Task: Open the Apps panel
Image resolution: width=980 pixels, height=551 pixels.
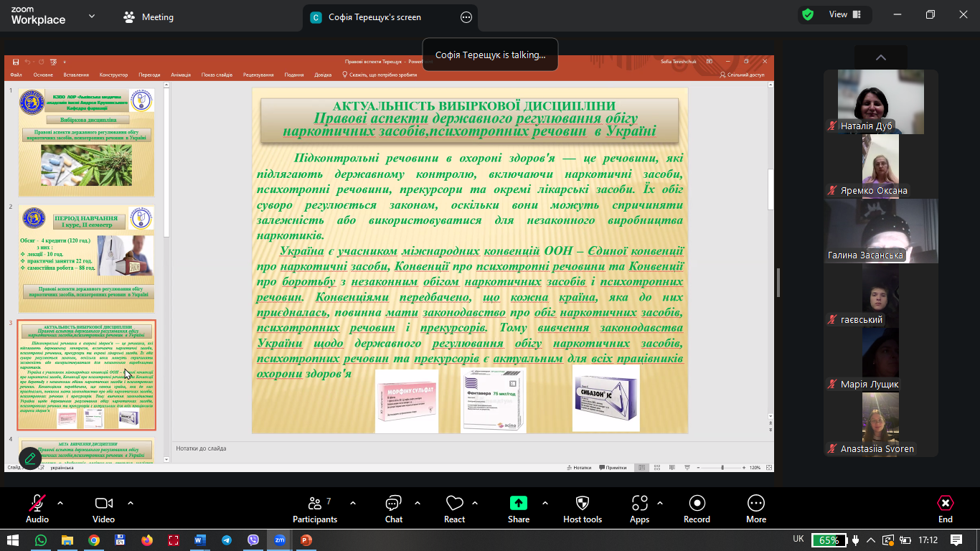Action: point(639,509)
